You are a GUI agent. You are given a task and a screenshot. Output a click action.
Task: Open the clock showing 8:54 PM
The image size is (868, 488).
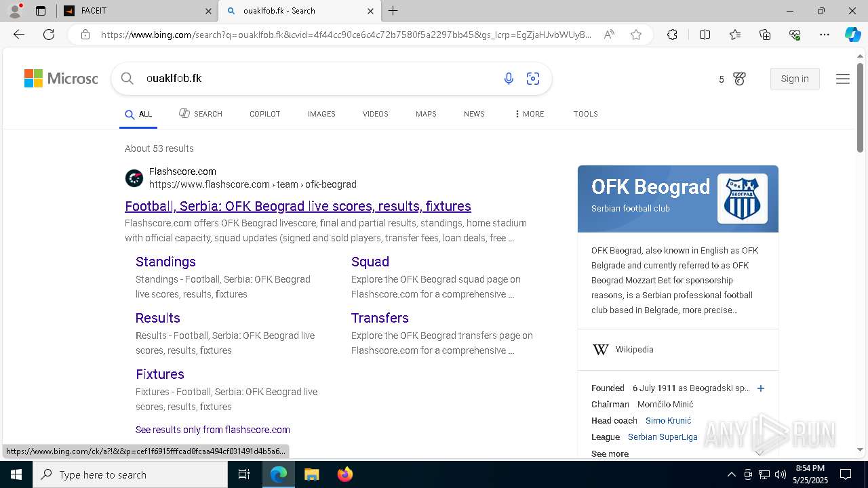[x=810, y=474]
